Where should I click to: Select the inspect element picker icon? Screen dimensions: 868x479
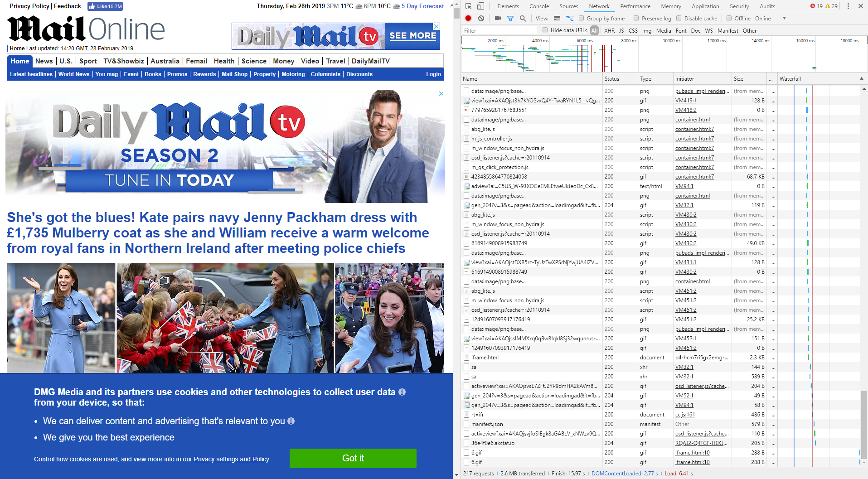click(x=469, y=6)
